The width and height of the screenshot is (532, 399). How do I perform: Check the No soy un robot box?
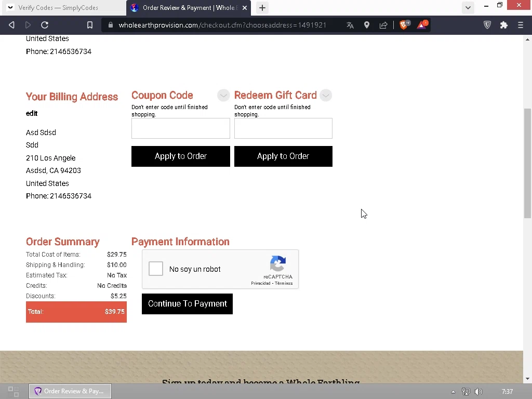[x=156, y=269]
